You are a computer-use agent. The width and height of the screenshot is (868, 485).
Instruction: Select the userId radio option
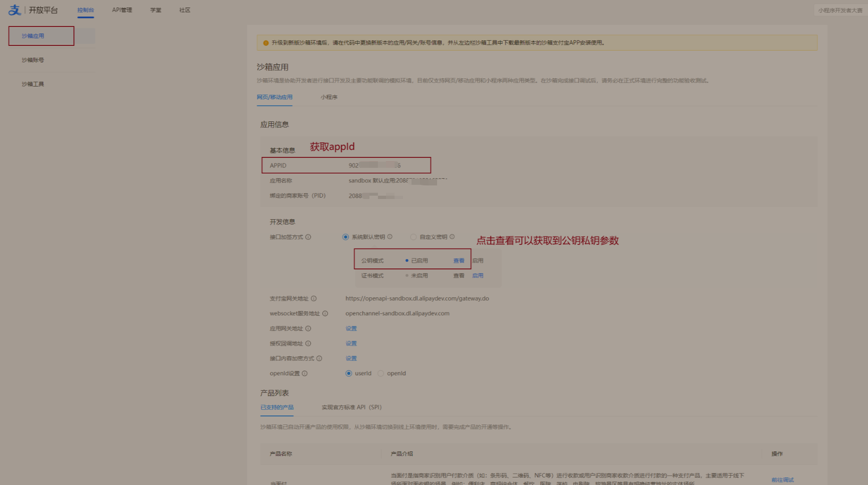[x=349, y=373]
